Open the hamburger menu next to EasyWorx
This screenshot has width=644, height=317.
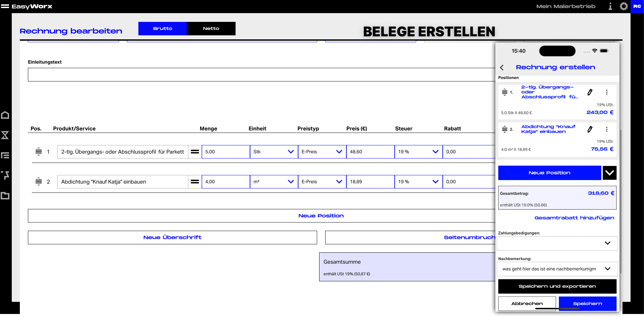pyautogui.click(x=5, y=6)
